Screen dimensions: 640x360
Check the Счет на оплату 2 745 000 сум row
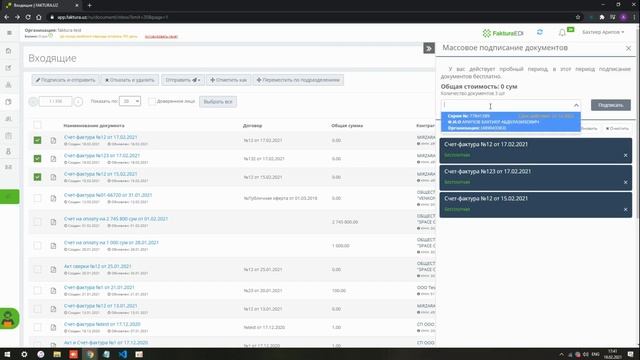(37, 222)
